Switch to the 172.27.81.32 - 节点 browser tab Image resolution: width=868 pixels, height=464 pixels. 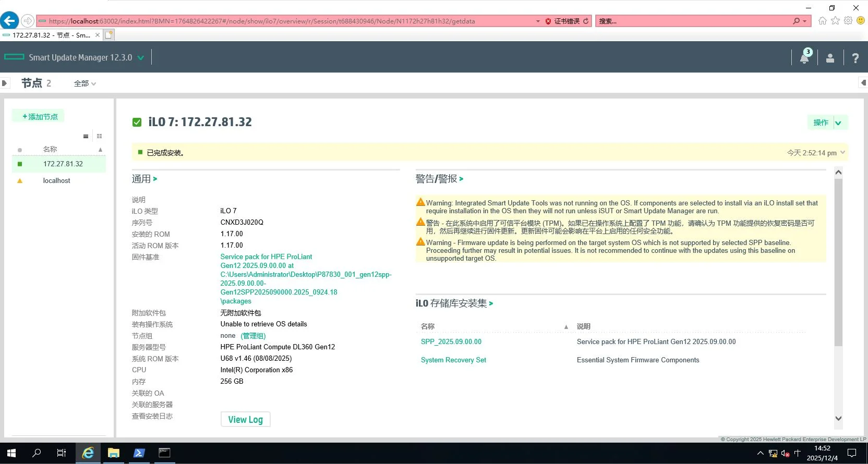pos(51,35)
